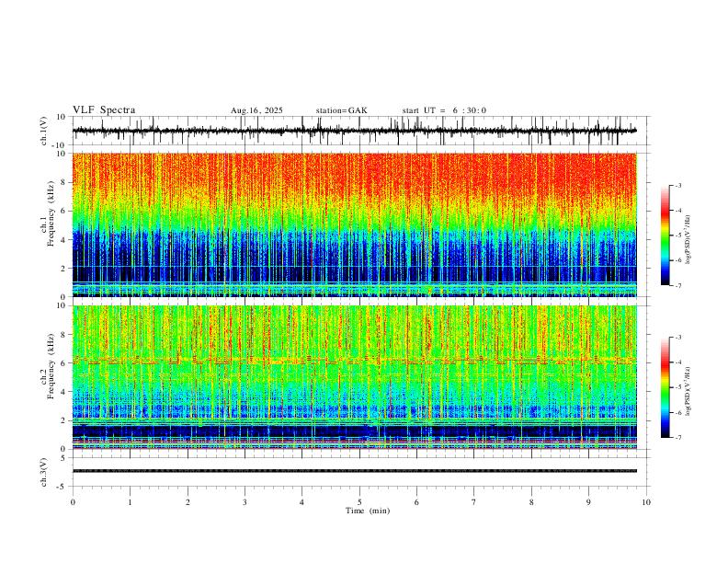Click the "station=GAK" header label
The width and height of the screenshot is (728, 563).
pos(342,110)
